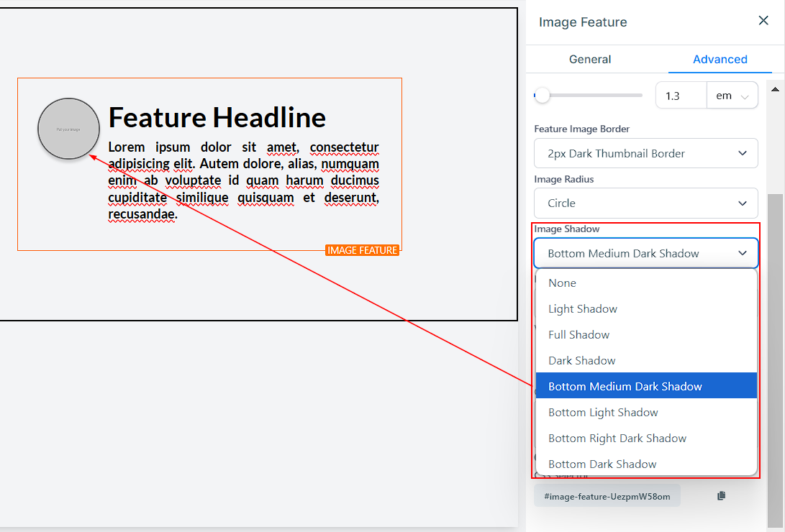Viewport: 785px width, 532px height.
Task: Choose the Bottom Dark Shadow option
Action: [602, 464]
